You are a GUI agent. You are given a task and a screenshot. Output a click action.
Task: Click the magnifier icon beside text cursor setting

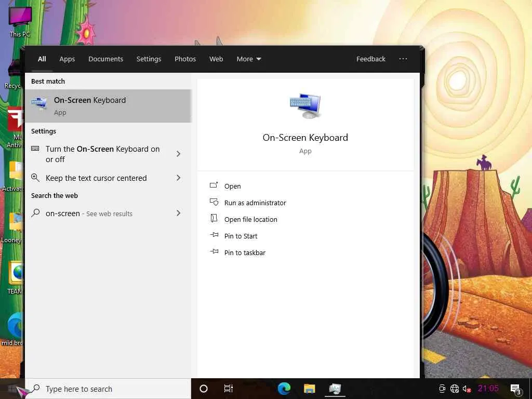[x=35, y=178]
